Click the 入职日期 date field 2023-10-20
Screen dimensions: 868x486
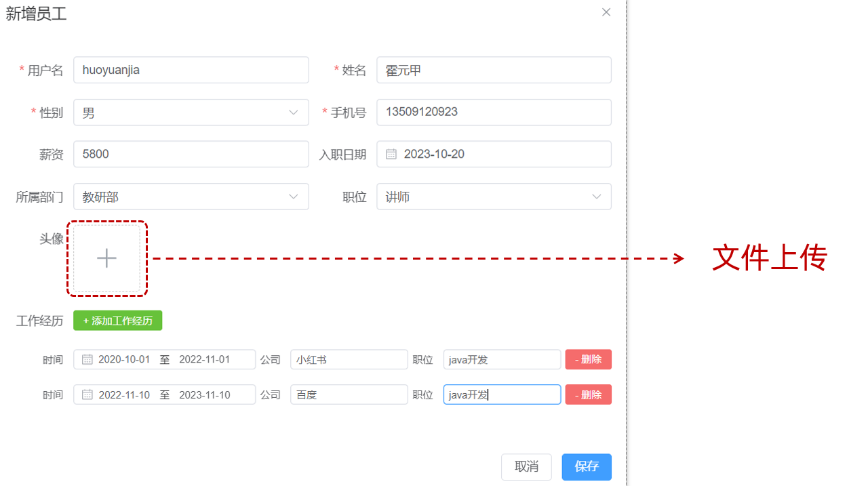tap(494, 154)
